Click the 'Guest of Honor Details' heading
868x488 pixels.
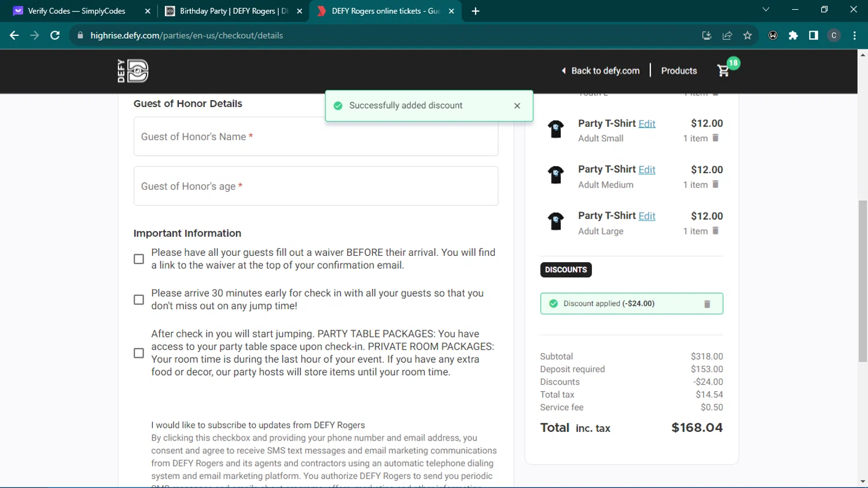(x=188, y=104)
